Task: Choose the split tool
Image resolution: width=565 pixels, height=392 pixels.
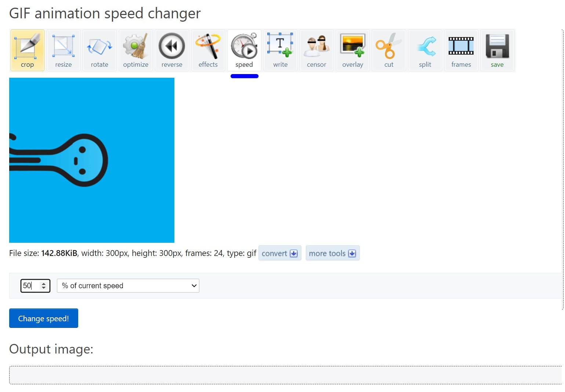Action: (x=425, y=50)
